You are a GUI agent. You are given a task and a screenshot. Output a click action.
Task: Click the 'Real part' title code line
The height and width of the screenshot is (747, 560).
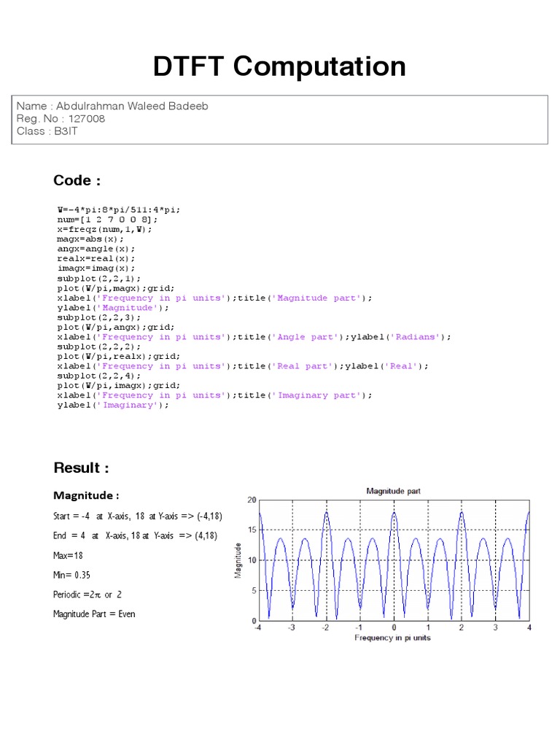(x=242, y=366)
